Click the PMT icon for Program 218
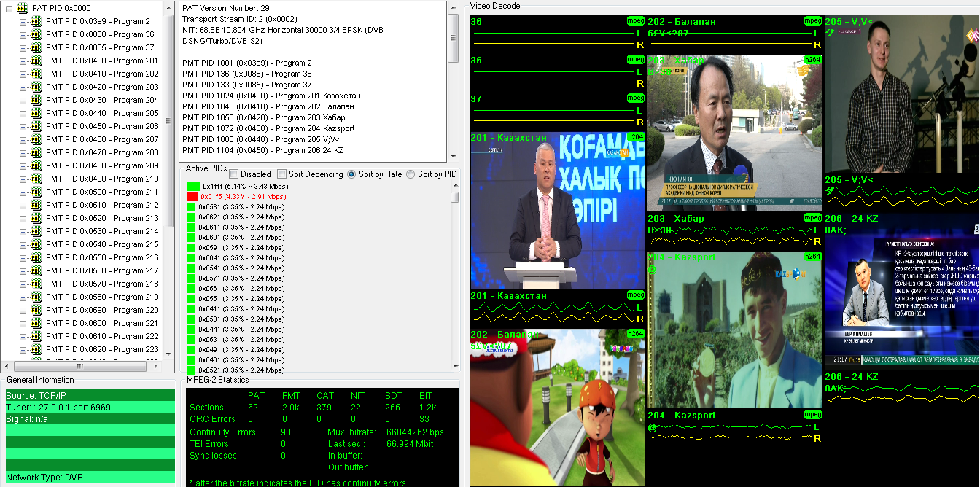Screen dimensions: 980x487 tap(36, 284)
